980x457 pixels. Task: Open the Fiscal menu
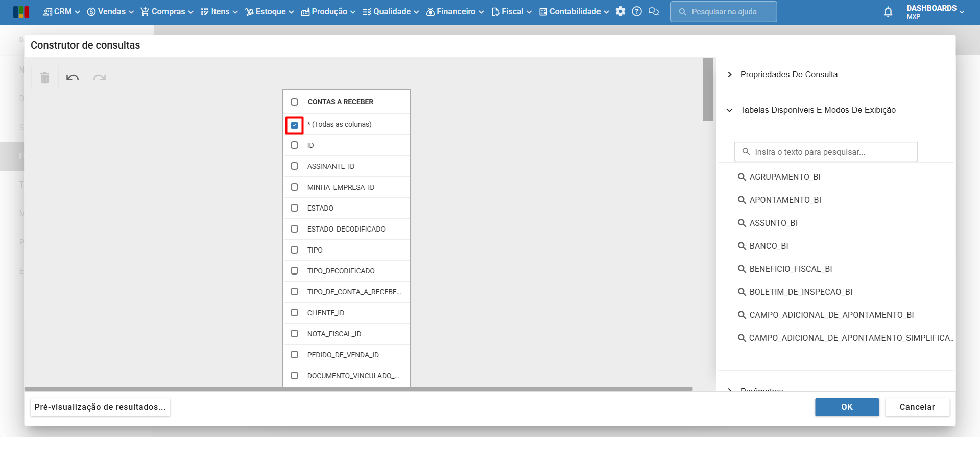click(511, 11)
